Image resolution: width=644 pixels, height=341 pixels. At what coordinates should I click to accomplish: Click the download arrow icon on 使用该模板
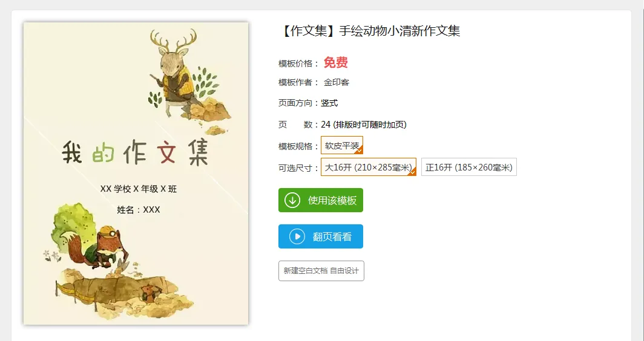292,200
